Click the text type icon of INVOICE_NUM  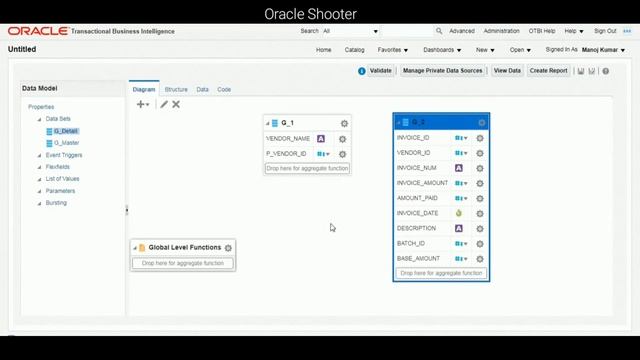[x=459, y=168]
